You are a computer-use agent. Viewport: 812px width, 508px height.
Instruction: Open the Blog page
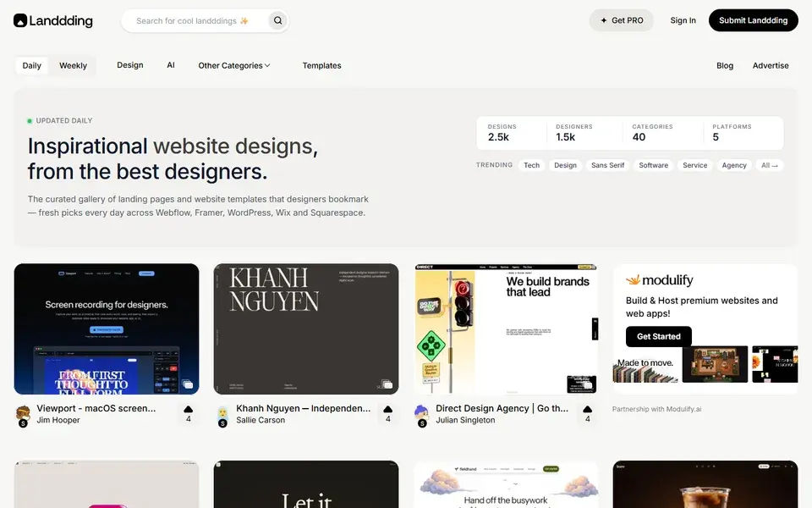tap(725, 66)
